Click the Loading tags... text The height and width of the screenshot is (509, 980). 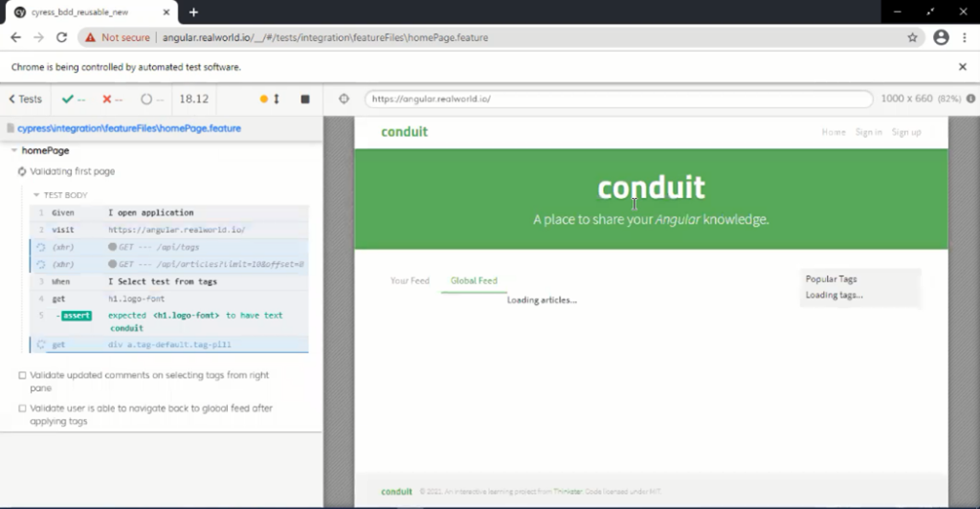pos(835,295)
